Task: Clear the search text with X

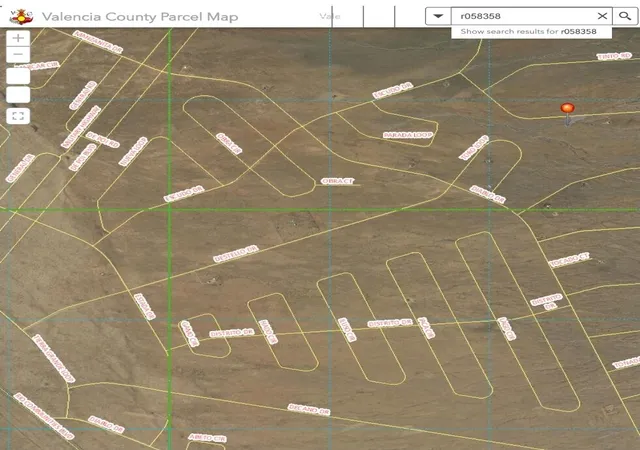Action: (x=602, y=16)
